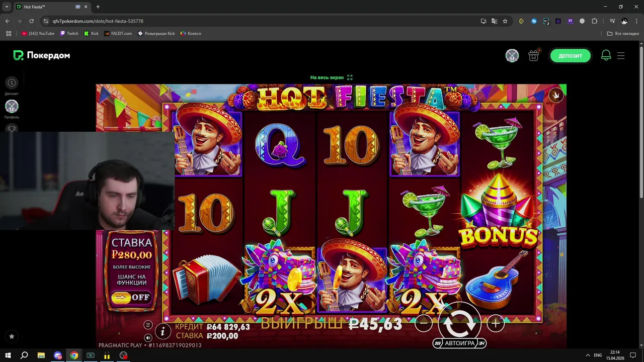Open the Розыгрыши Kick bookmark
The width and height of the screenshot is (644, 362).
point(156,33)
